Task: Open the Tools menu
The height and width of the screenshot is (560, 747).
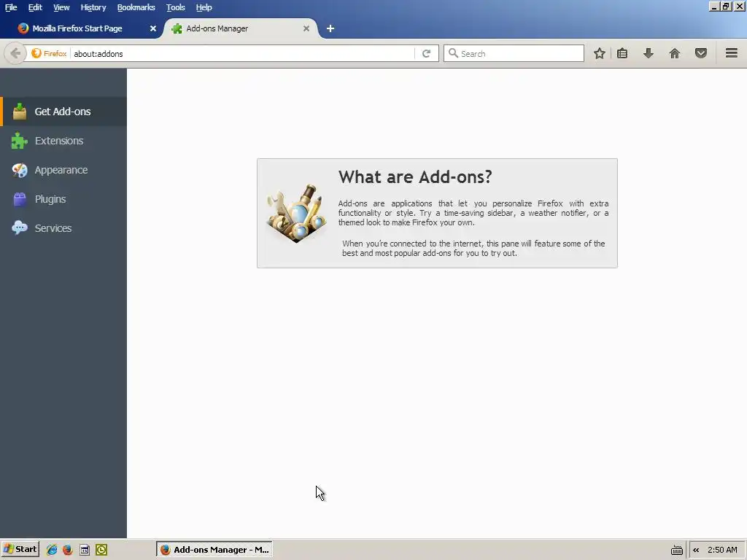Action: (x=175, y=7)
